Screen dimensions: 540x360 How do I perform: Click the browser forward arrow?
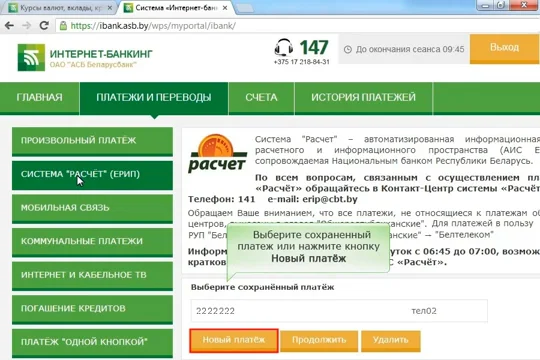click(27, 25)
